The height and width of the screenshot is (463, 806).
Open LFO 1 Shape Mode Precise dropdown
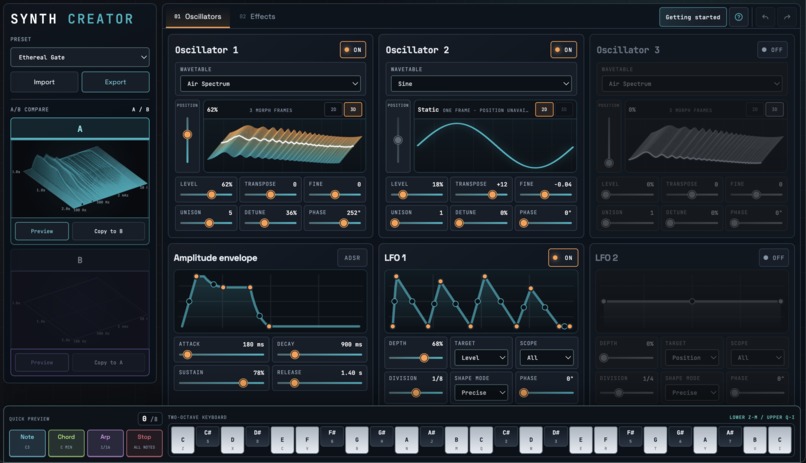[x=481, y=393]
